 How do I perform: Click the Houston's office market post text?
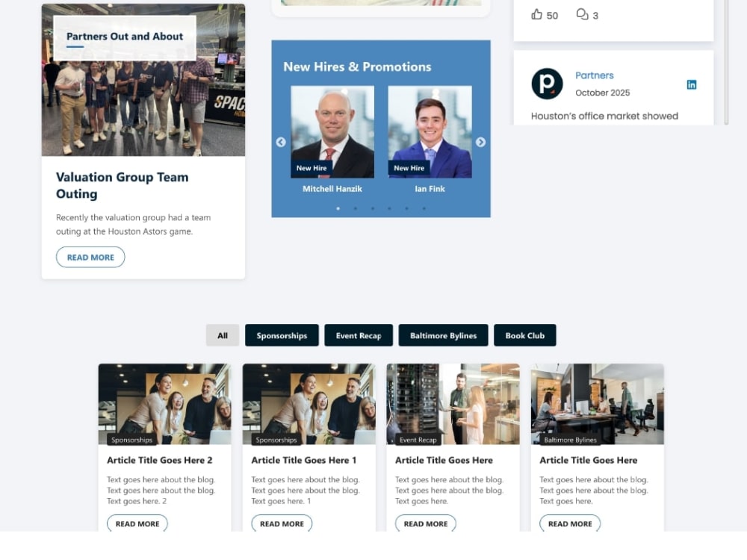[x=604, y=116]
